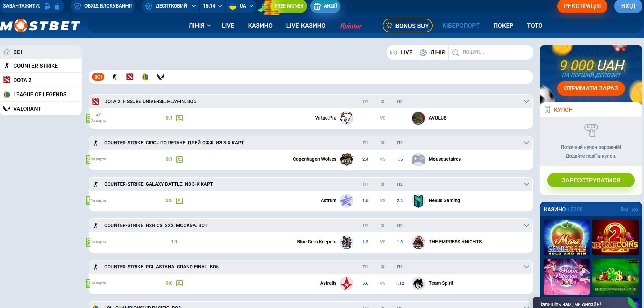Open the LIVE menu item
Screen dimensions: 644x308
pyautogui.click(x=228, y=26)
